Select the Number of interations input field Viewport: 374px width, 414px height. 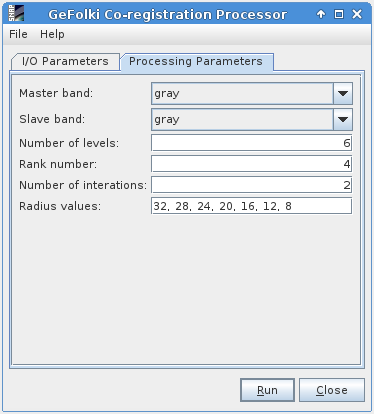pyautogui.click(x=252, y=185)
